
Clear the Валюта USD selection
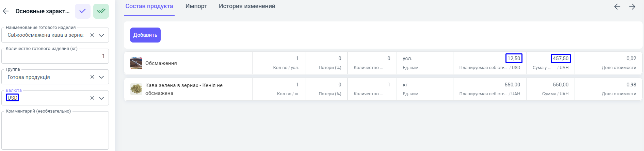click(92, 98)
